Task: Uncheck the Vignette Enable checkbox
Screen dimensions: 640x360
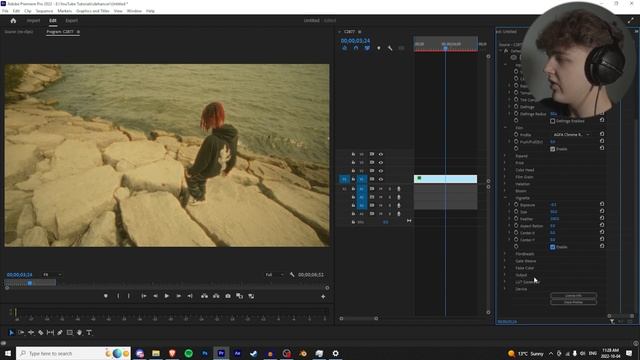Action: click(552, 247)
